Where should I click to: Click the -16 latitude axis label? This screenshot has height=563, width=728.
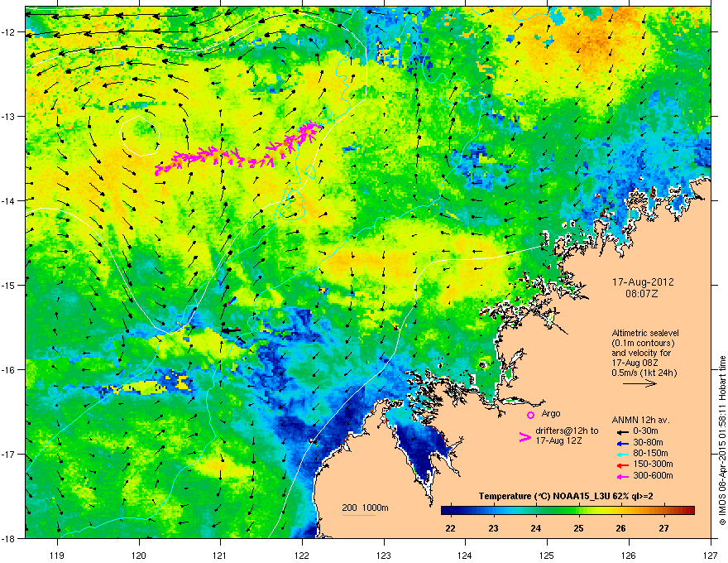click(x=8, y=370)
